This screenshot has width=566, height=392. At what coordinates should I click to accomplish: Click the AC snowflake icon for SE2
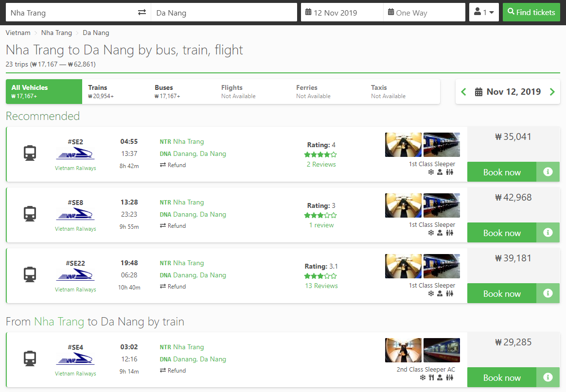(x=431, y=172)
